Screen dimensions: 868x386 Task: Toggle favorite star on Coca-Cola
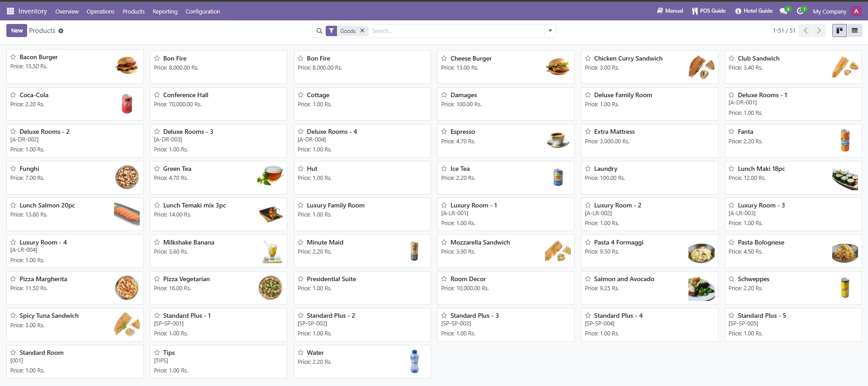(x=14, y=95)
